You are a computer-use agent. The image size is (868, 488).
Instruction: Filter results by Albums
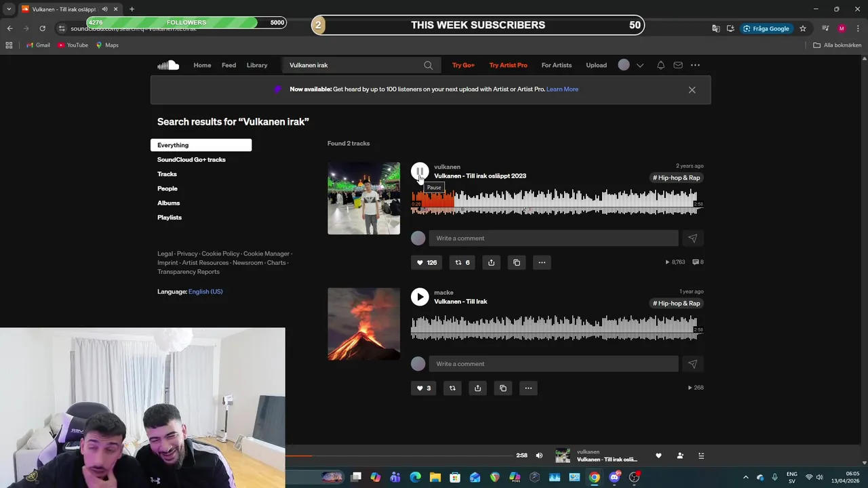coord(169,203)
